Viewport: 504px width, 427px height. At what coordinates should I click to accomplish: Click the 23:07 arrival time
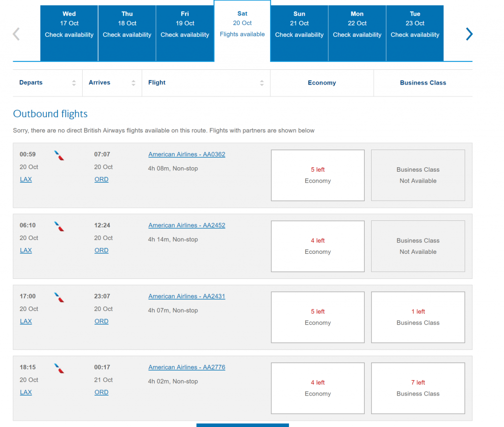[x=102, y=296]
